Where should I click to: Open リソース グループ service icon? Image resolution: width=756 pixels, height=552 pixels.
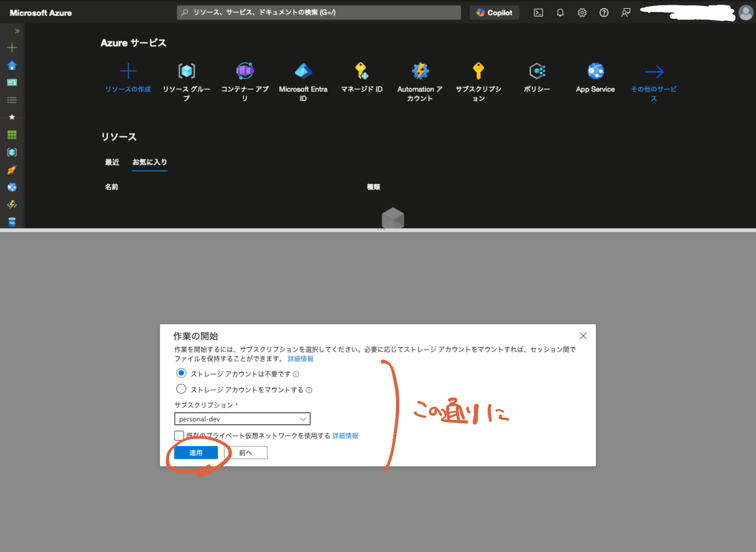point(186,72)
